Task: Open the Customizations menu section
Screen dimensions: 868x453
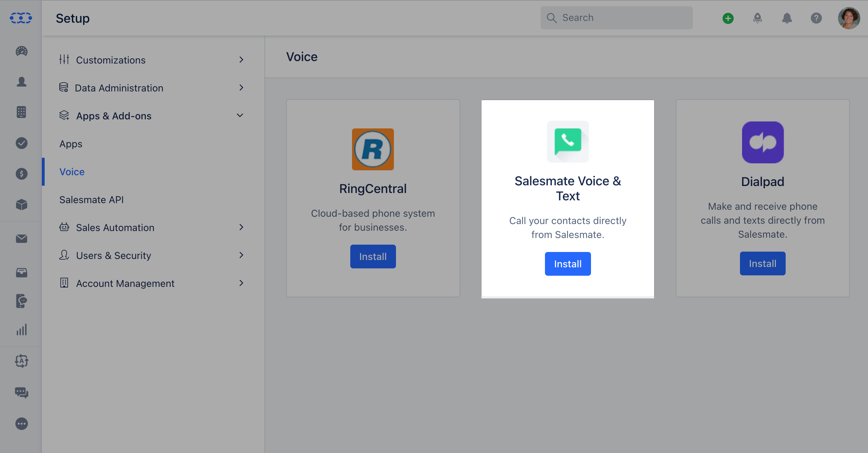Action: [x=153, y=60]
